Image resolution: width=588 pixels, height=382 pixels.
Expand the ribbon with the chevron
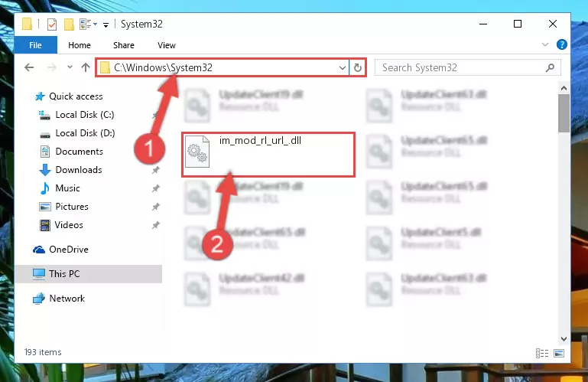(x=545, y=44)
